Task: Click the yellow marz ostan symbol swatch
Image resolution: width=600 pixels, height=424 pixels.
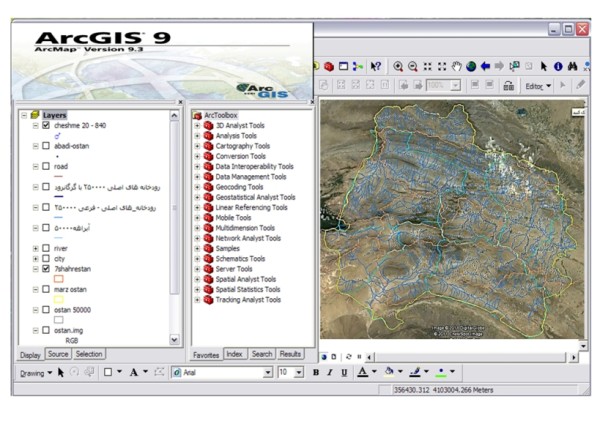Action: (x=58, y=299)
